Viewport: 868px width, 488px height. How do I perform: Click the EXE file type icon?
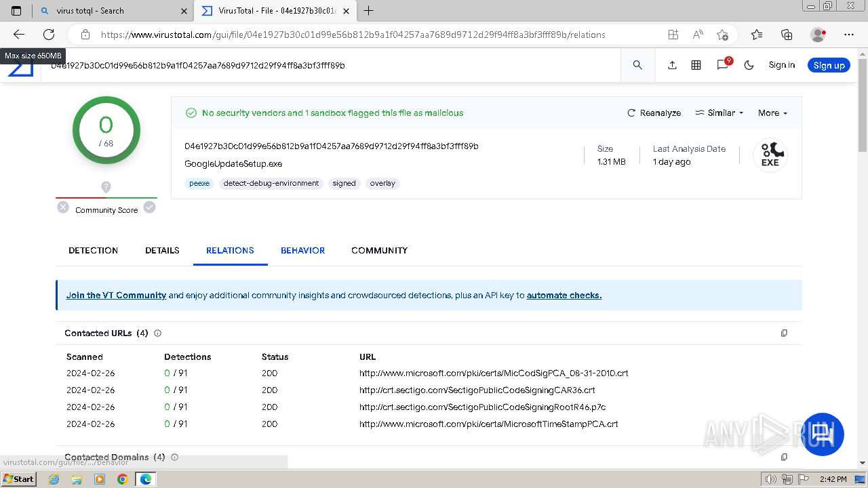(x=770, y=155)
